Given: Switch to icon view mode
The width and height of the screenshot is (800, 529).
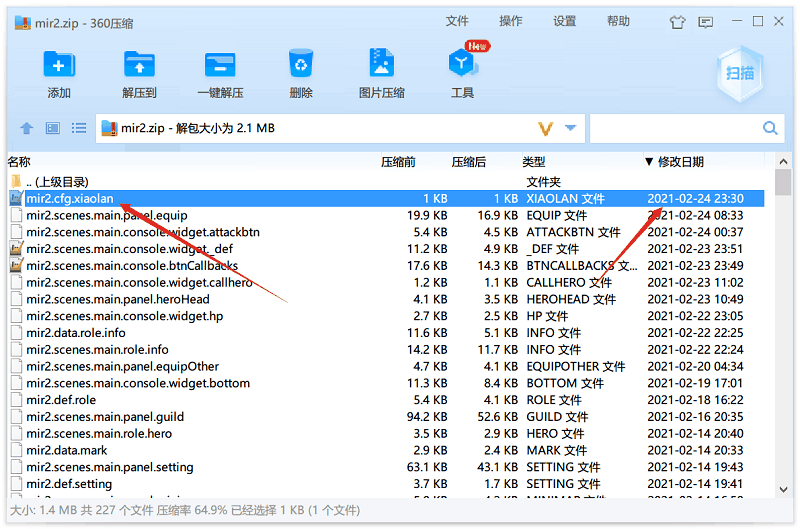Looking at the screenshot, I should click(53, 128).
